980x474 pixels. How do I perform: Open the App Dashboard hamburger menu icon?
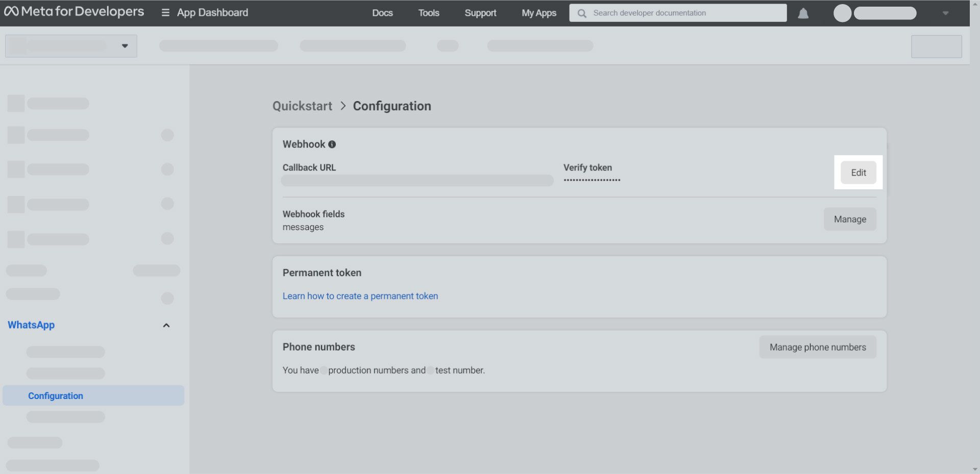coord(165,13)
